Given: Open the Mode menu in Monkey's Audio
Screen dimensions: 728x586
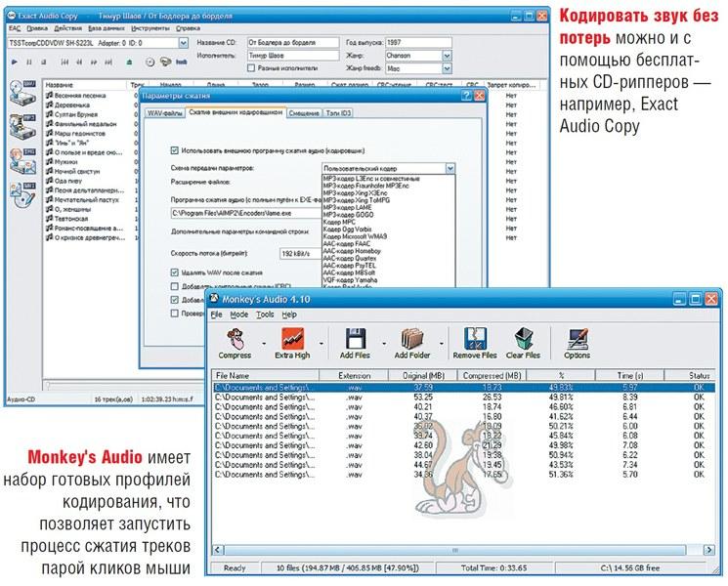Looking at the screenshot, I should (x=238, y=314).
